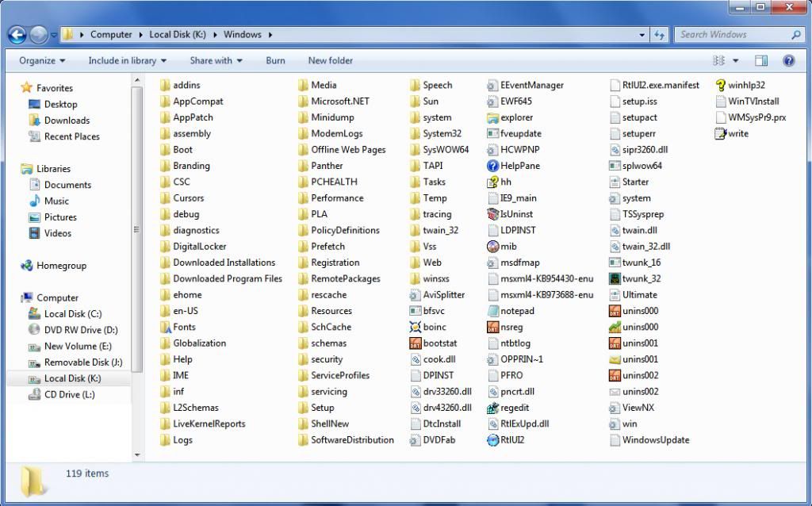Click Computer in the address breadcrumb
812x506 pixels.
pos(111,35)
